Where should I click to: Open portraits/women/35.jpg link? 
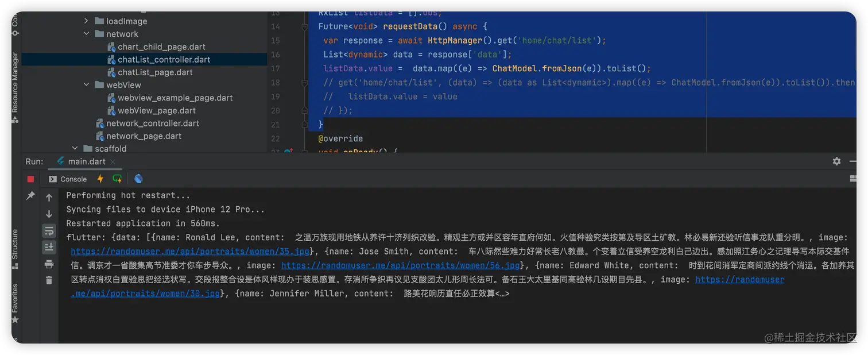click(190, 252)
